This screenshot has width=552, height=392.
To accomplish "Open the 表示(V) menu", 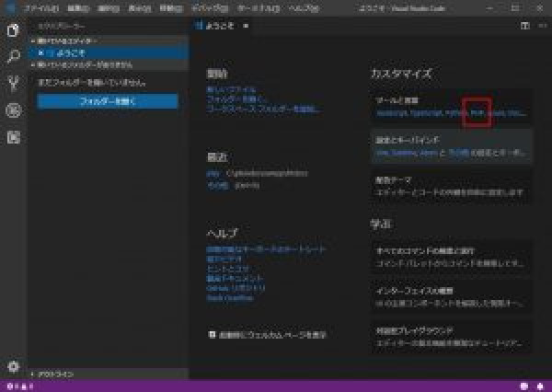I will point(140,8).
